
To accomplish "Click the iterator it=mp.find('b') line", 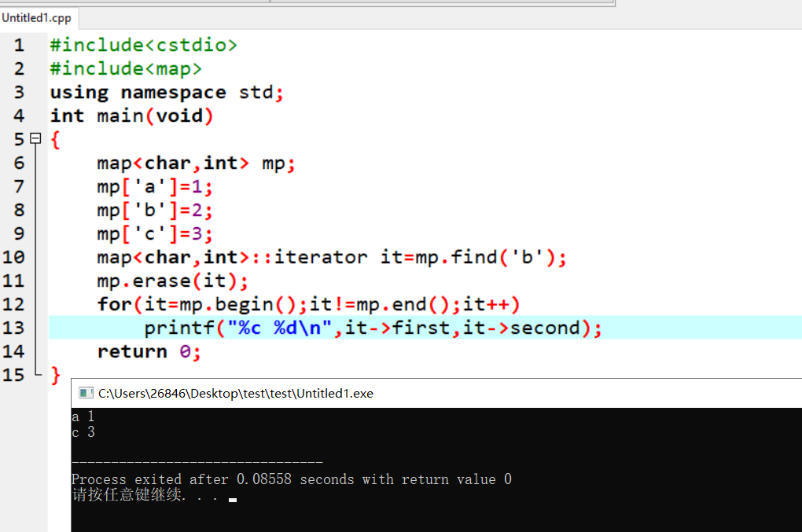I will point(332,257).
